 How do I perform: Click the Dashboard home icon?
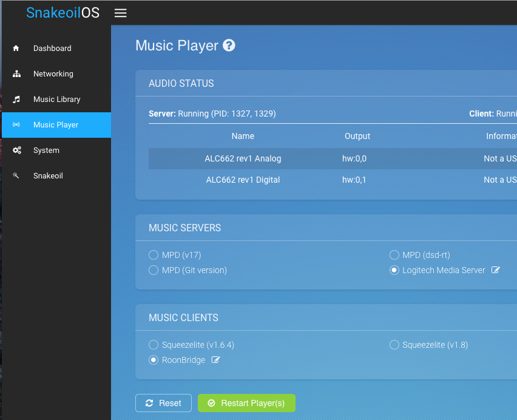click(x=16, y=48)
